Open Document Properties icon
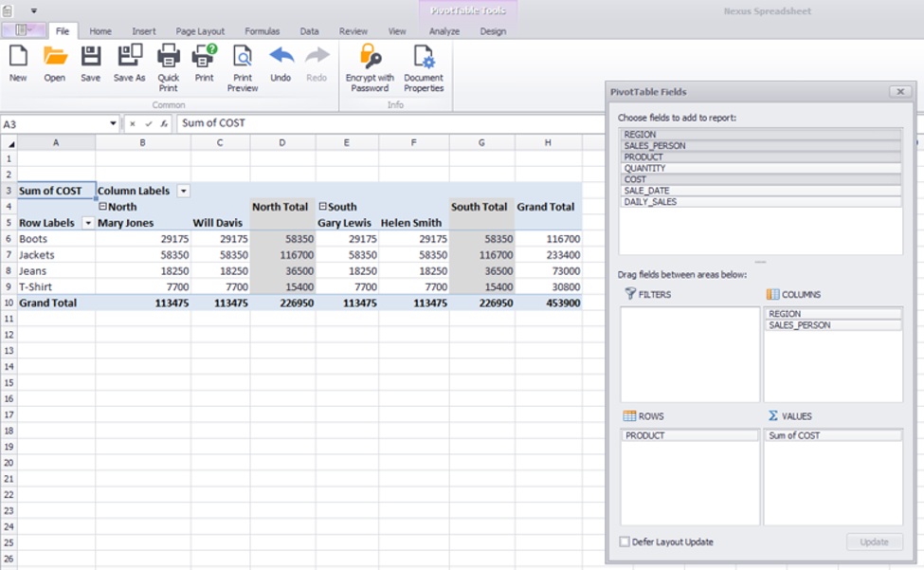 pos(424,57)
